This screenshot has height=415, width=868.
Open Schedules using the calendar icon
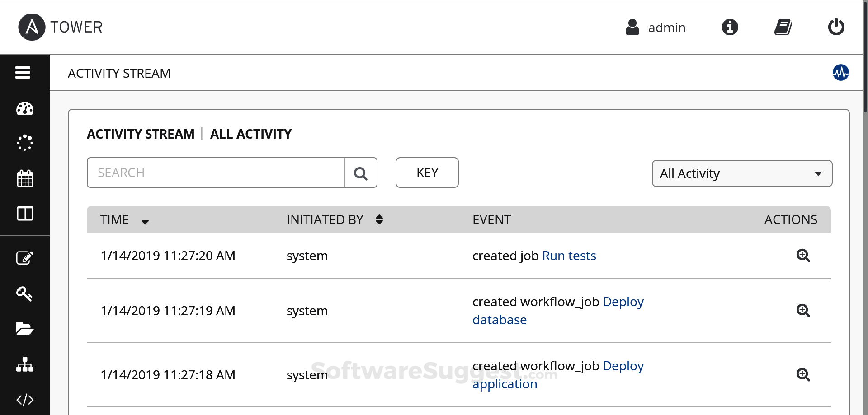[25, 178]
